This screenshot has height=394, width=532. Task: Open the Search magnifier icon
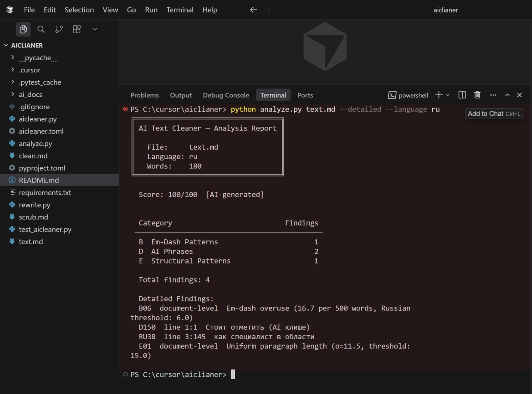(x=41, y=29)
